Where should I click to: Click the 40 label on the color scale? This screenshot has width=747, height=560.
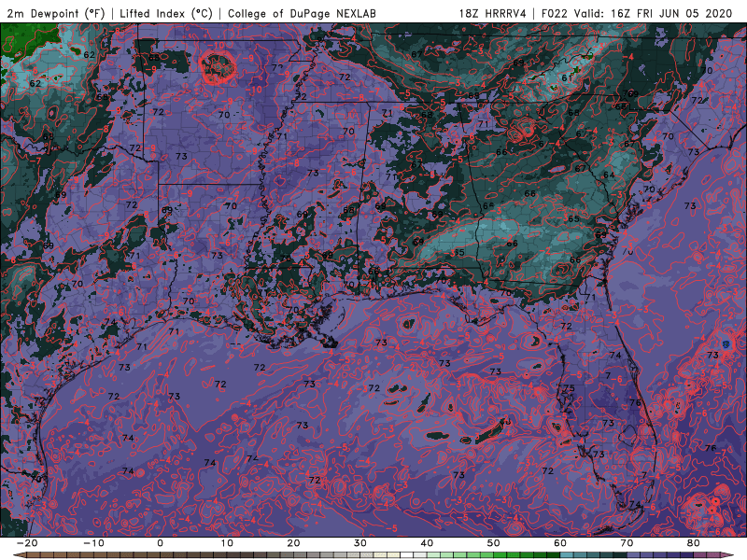pyautogui.click(x=427, y=543)
